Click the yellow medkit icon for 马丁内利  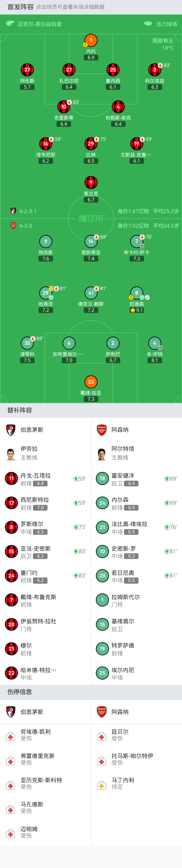tap(101, 785)
